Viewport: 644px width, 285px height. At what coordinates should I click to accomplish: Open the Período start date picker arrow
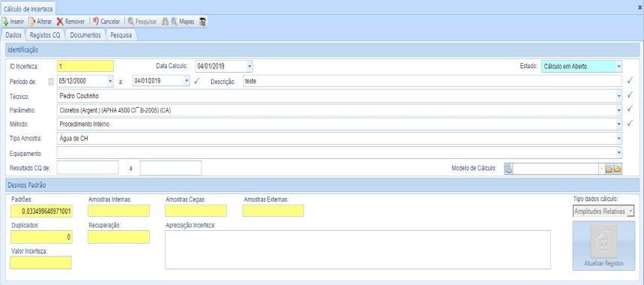110,82
